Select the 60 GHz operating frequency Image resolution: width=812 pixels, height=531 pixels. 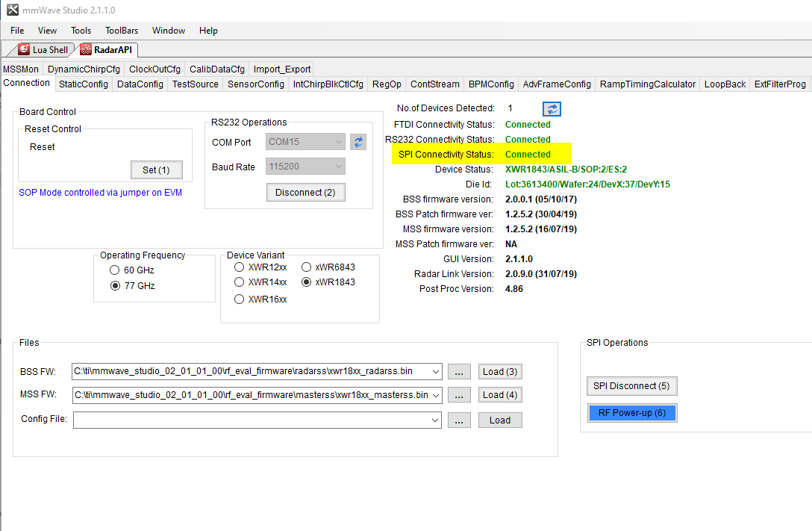pyautogui.click(x=114, y=270)
